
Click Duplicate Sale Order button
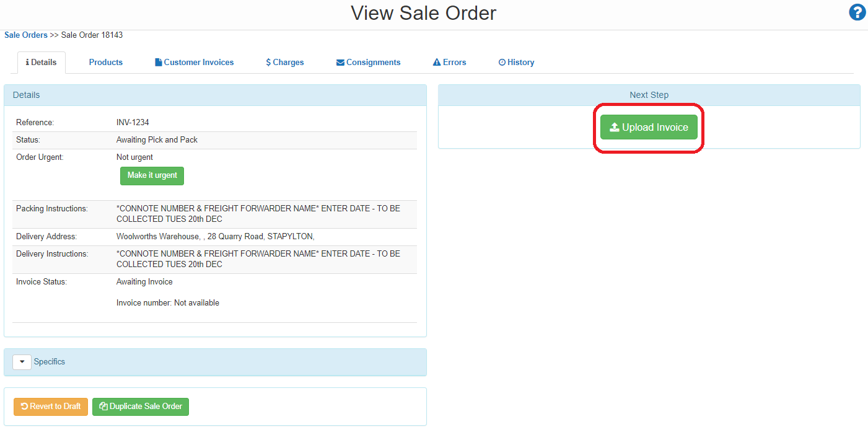141,407
